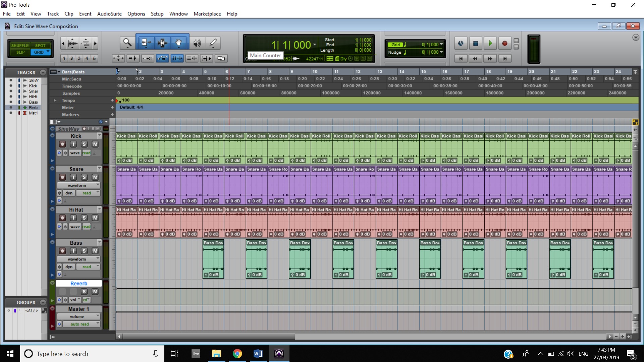This screenshot has height=362, width=644.
Task: Expand the Tempo ruler disclosure triangle
Action: pos(55,100)
